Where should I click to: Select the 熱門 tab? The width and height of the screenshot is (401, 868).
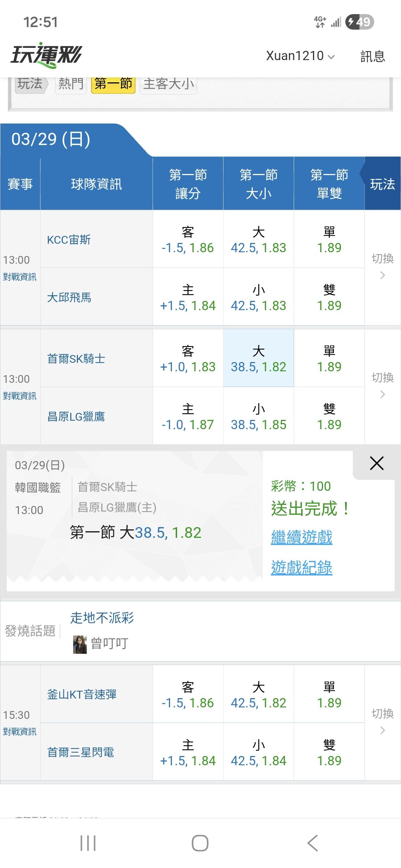[x=71, y=84]
